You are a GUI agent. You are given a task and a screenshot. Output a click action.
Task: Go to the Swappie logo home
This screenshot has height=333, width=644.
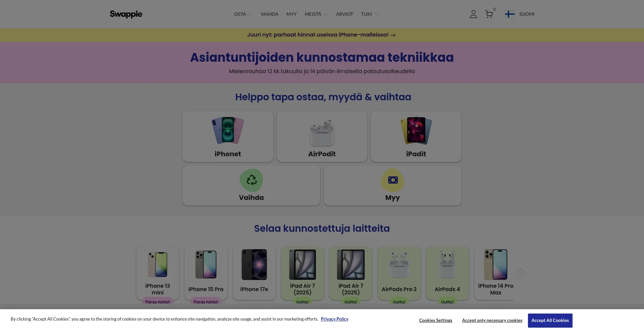coord(126,14)
